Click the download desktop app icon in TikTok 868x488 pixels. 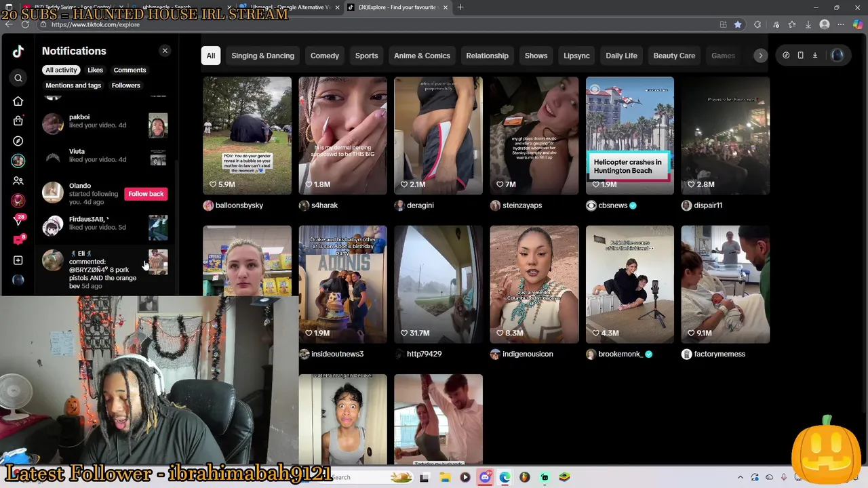tap(815, 56)
